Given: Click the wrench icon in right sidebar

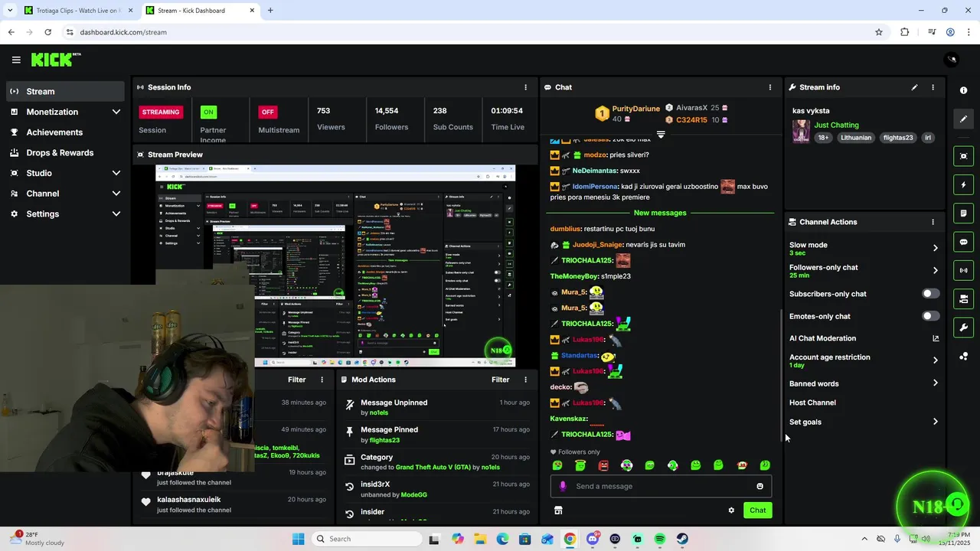Looking at the screenshot, I should click(963, 328).
